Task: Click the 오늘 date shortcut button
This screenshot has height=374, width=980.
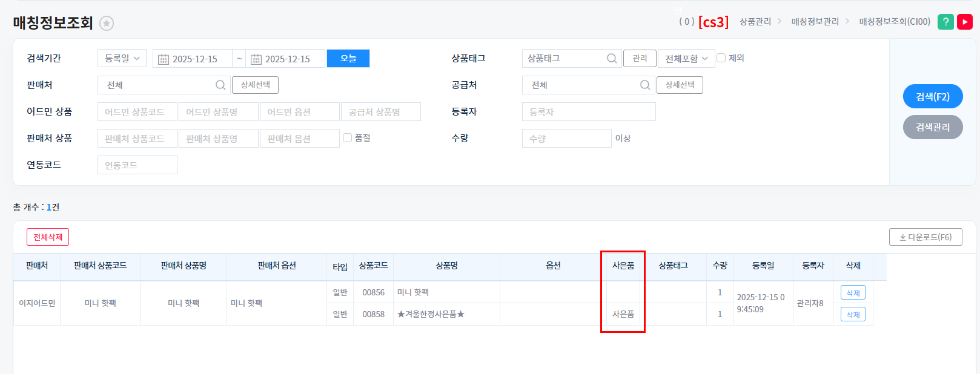Action: (348, 59)
